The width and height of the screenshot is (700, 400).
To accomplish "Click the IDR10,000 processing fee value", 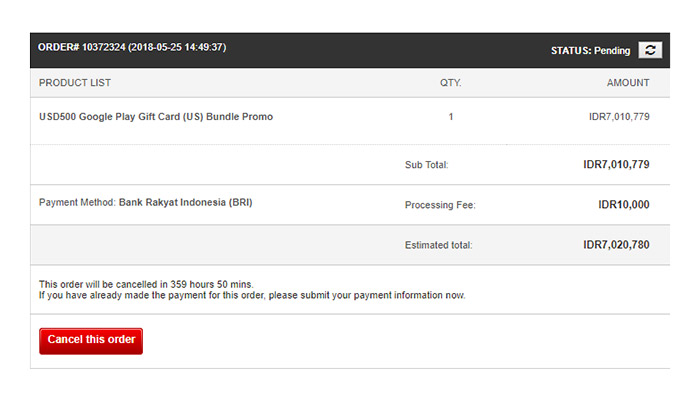I will (624, 205).
